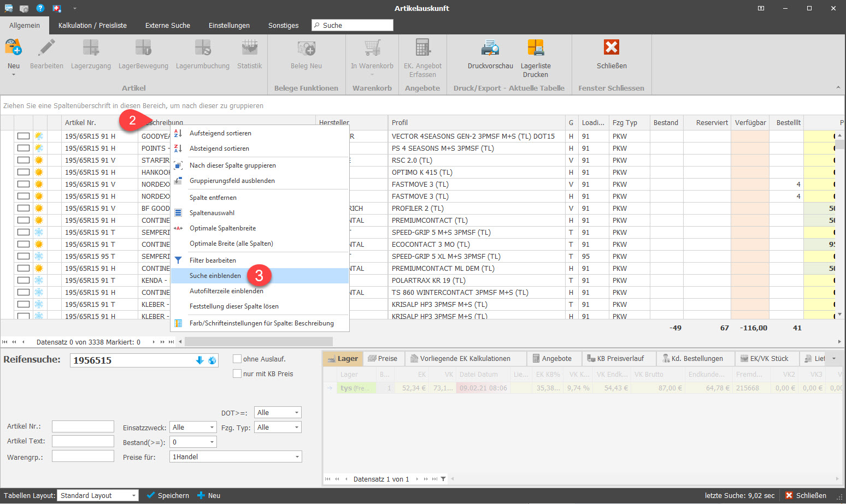
Task: Choose Autofilterzeile einblenden menu entry
Action: [260, 291]
